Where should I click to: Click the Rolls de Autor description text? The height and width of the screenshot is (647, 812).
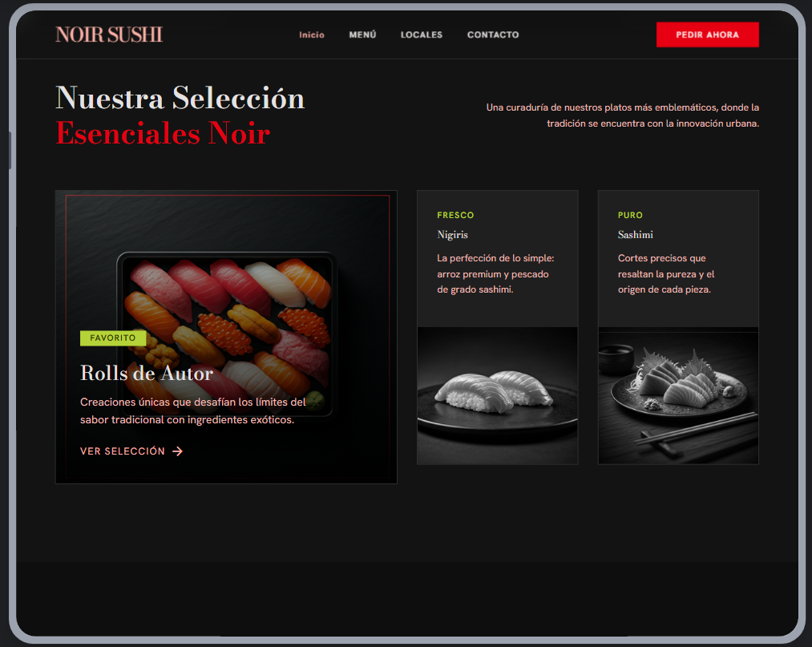(x=192, y=410)
